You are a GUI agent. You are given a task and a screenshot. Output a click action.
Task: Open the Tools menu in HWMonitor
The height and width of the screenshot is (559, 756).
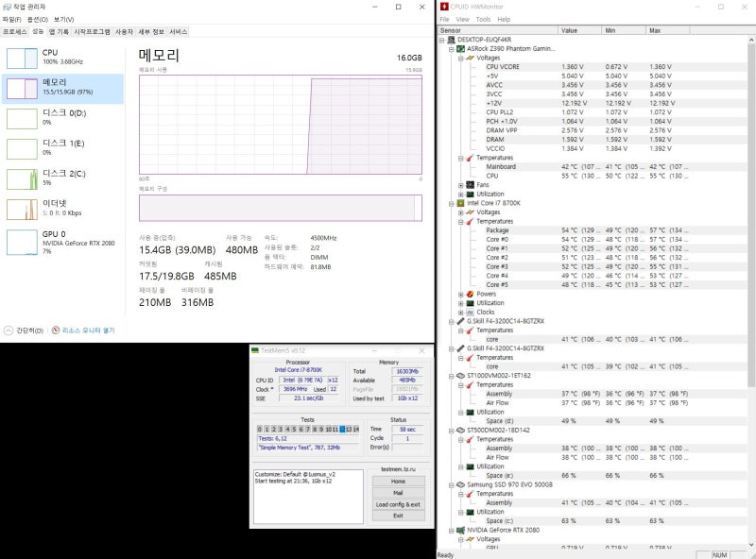(x=485, y=18)
